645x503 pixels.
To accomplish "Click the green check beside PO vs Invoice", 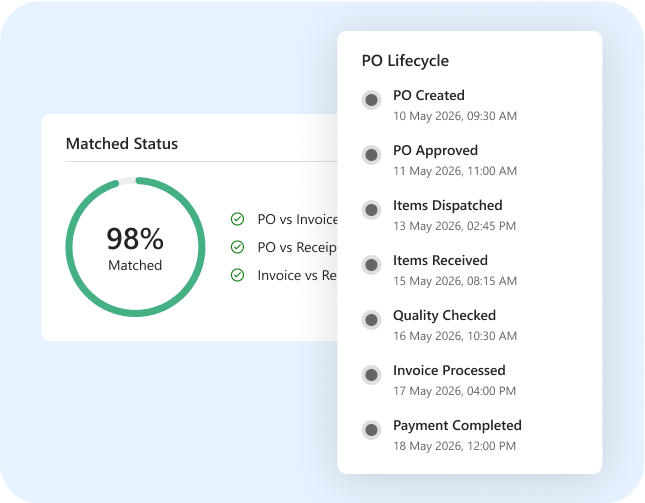I will coord(237,219).
